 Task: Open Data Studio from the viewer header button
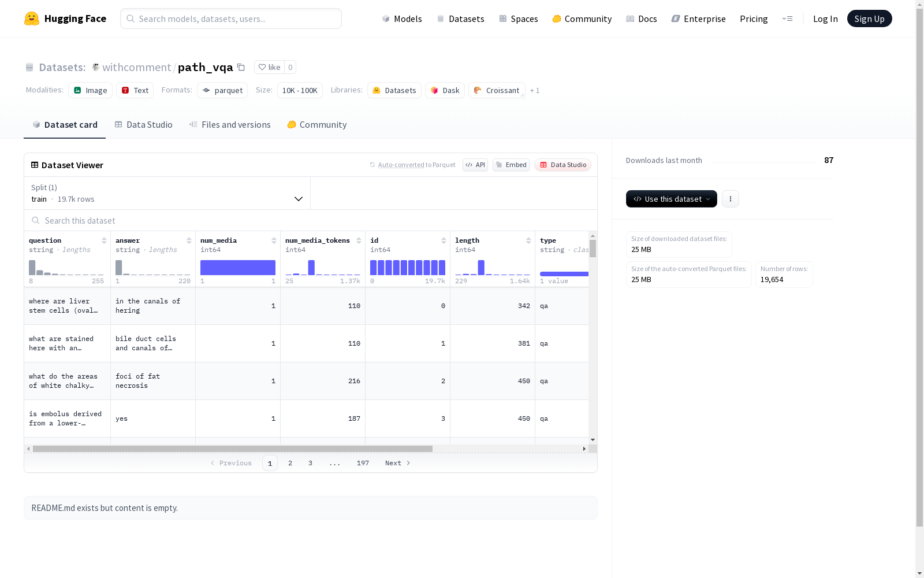pyautogui.click(x=562, y=165)
